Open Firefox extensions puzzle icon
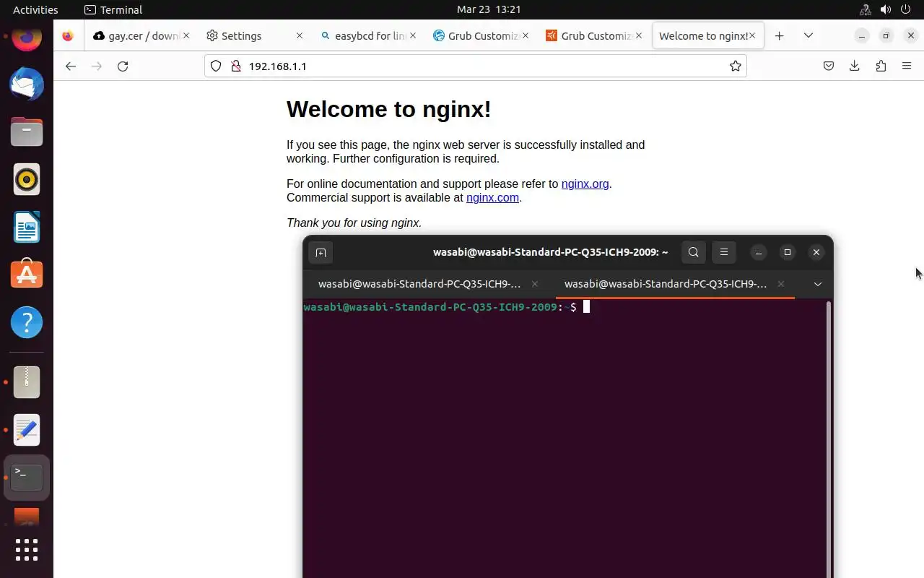This screenshot has height=578, width=924. [881, 66]
